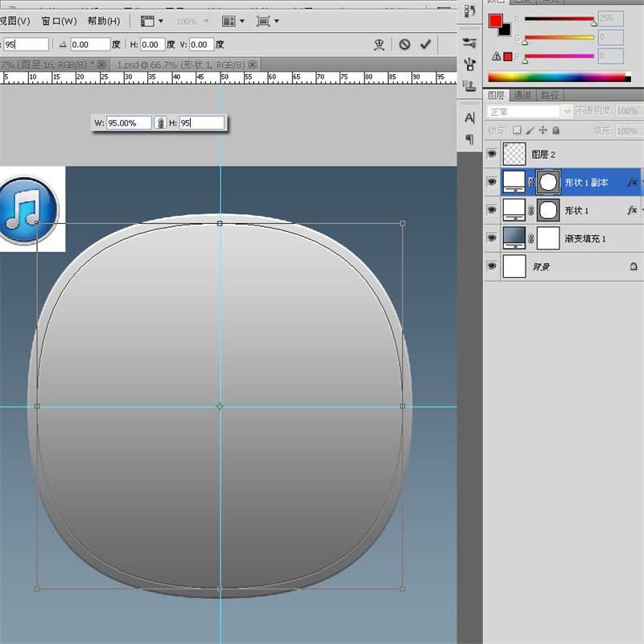
Task: Click the rotation angle input field
Action: click(89, 45)
